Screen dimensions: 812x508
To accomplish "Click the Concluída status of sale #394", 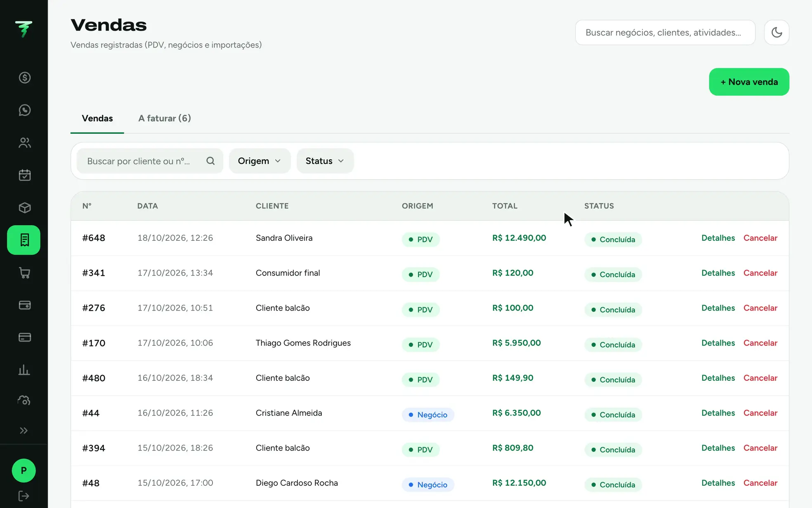I will (x=613, y=450).
